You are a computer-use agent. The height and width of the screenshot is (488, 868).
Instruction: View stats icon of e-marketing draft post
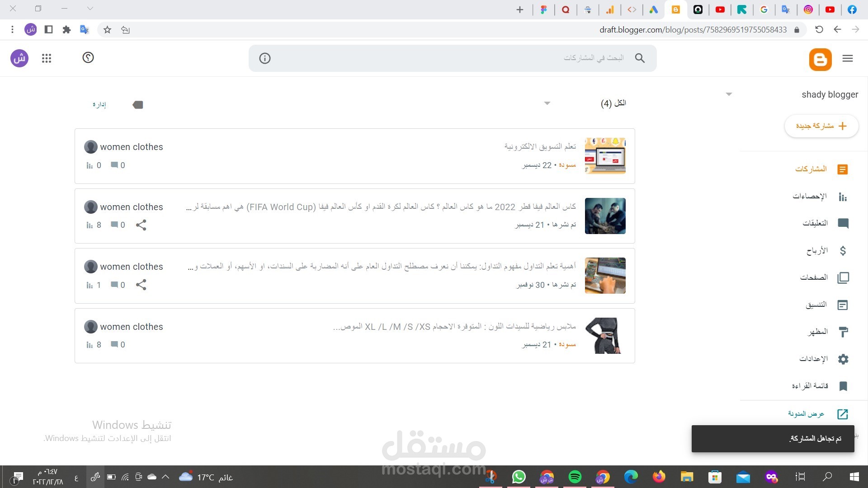coord(90,165)
